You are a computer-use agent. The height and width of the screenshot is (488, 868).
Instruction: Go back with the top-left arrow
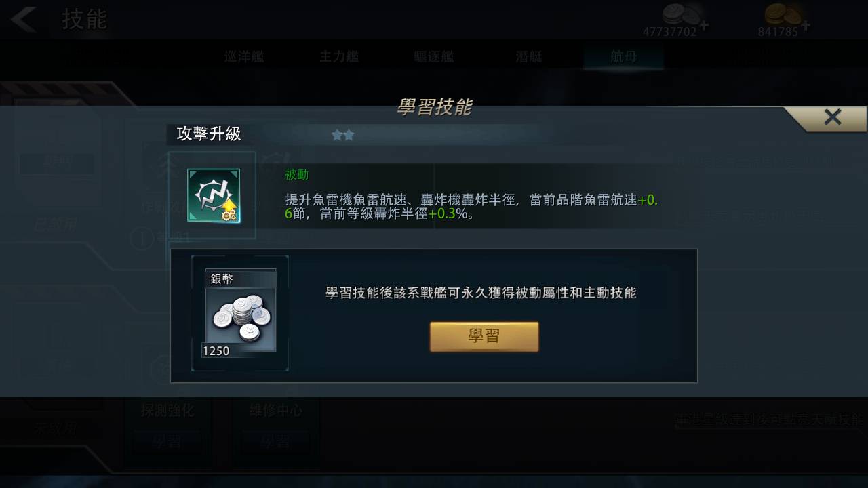click(x=24, y=20)
